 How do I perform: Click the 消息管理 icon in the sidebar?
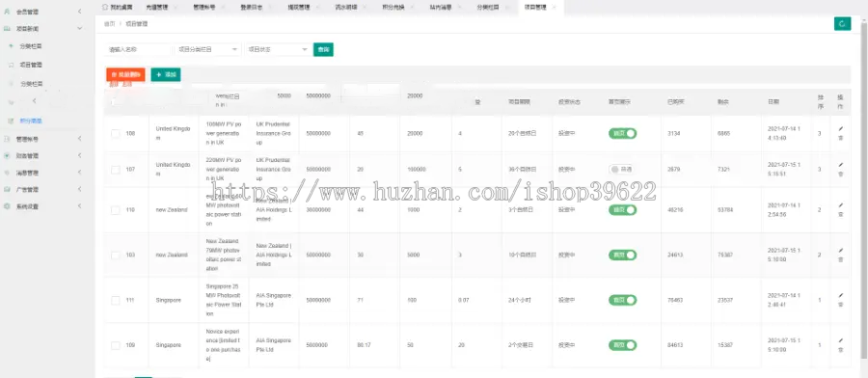7,173
